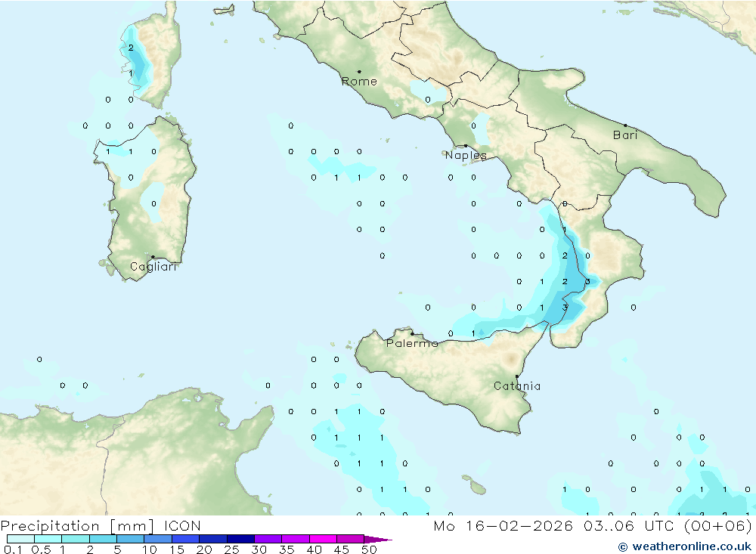Click the legend value label 50

click(x=369, y=549)
